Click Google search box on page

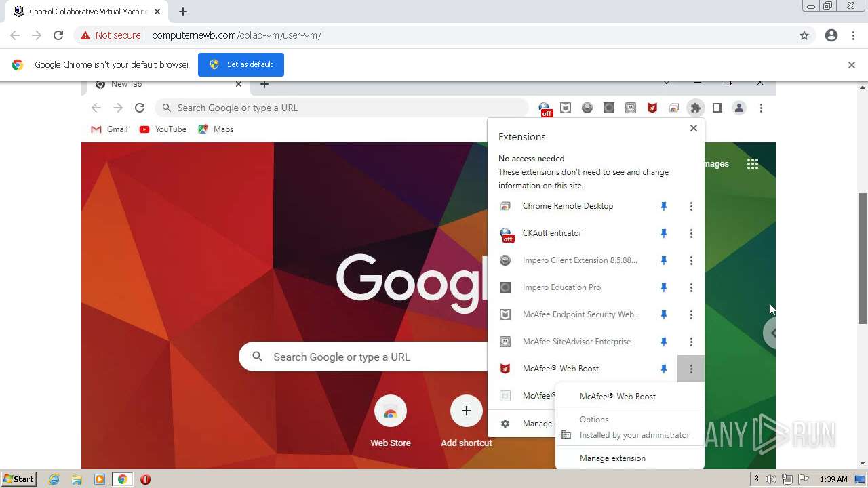click(363, 357)
